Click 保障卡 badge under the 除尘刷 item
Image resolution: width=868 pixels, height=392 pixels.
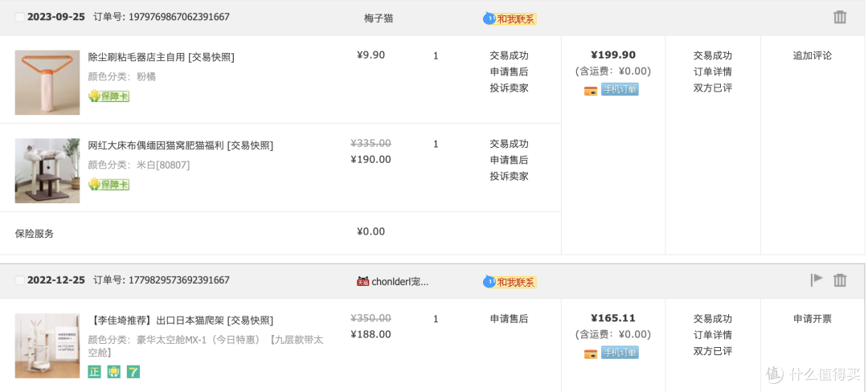(109, 96)
